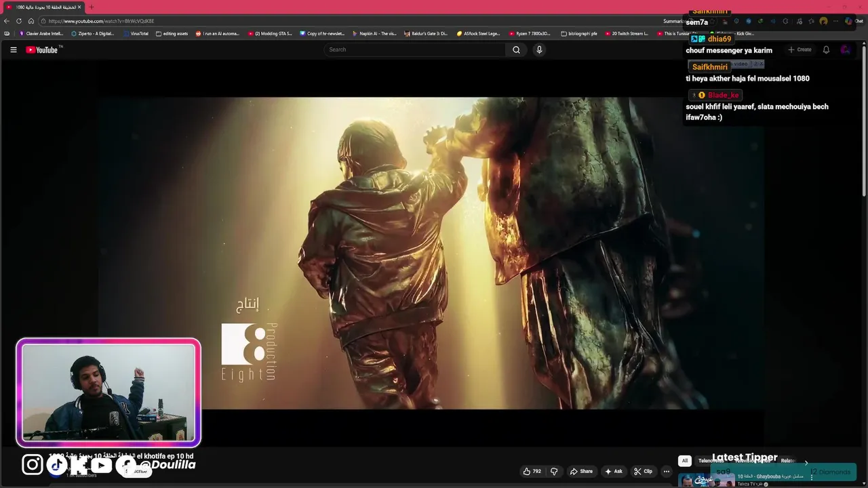The width and height of the screenshot is (868, 488).
Task: Open the I run an AI automa... bookmark
Action: tap(218, 33)
